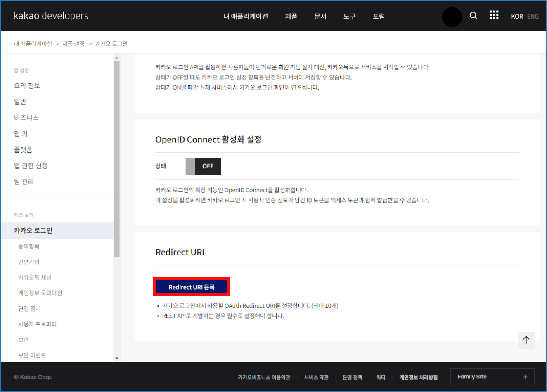Click the search magnifier icon
This screenshot has width=547, height=392.
click(474, 16)
